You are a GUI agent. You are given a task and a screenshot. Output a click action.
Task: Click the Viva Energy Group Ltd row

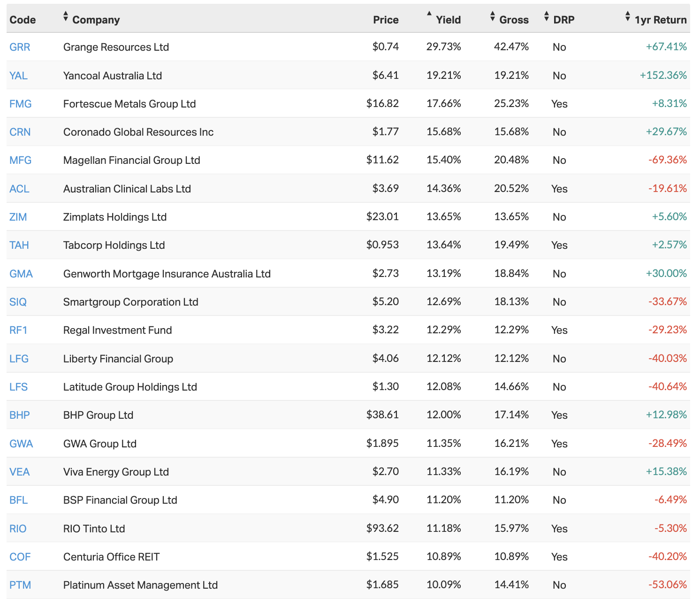pyautogui.click(x=116, y=472)
